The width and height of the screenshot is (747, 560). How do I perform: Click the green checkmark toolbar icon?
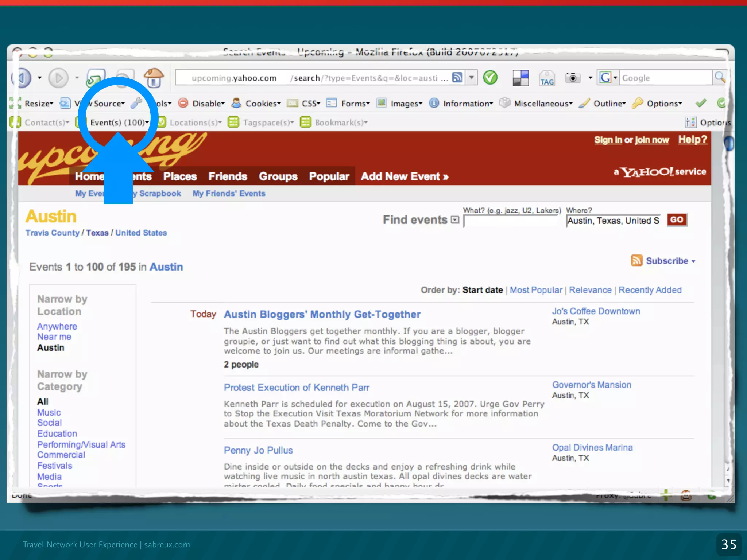490,77
